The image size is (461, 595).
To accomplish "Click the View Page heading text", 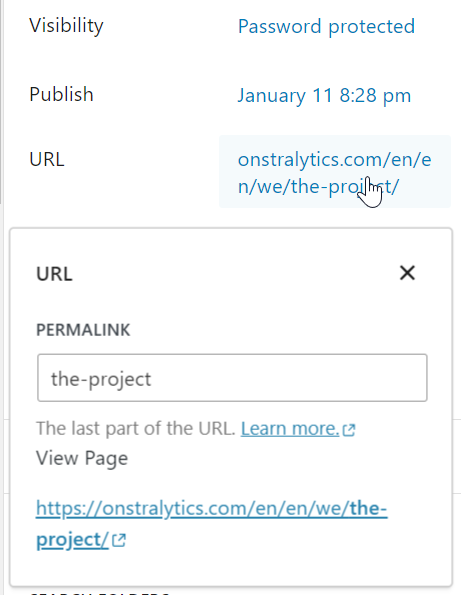I will point(82,458).
